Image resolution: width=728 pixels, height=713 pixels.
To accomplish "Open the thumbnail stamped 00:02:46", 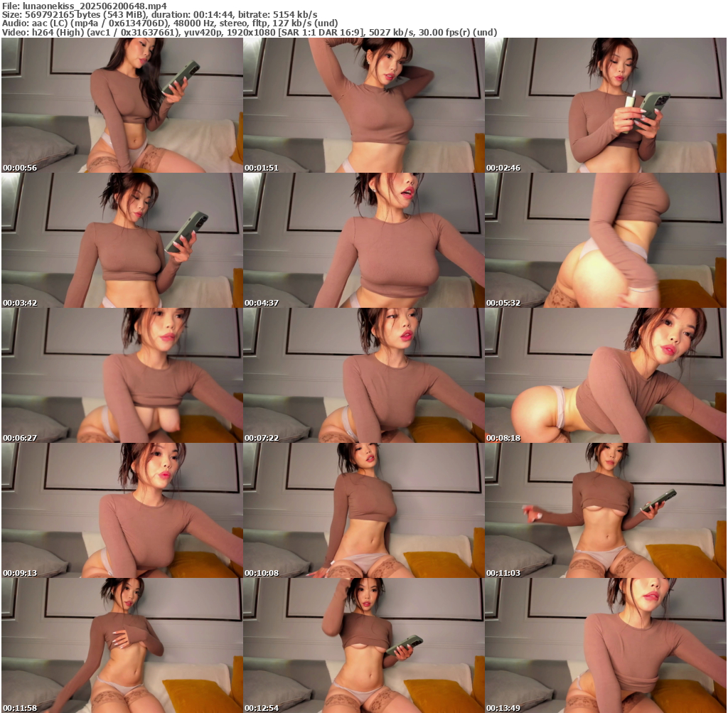I will pos(605,105).
